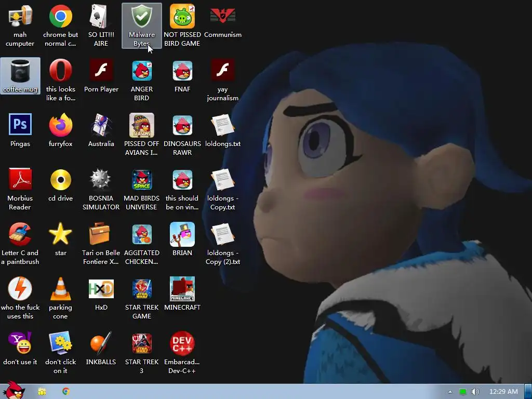Select the "Malware Bytes" shield icon

click(141, 25)
